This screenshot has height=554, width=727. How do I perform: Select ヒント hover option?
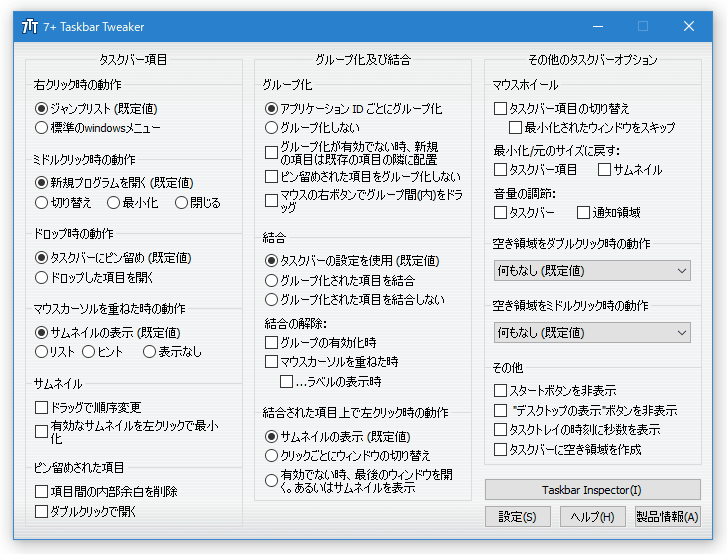88,352
